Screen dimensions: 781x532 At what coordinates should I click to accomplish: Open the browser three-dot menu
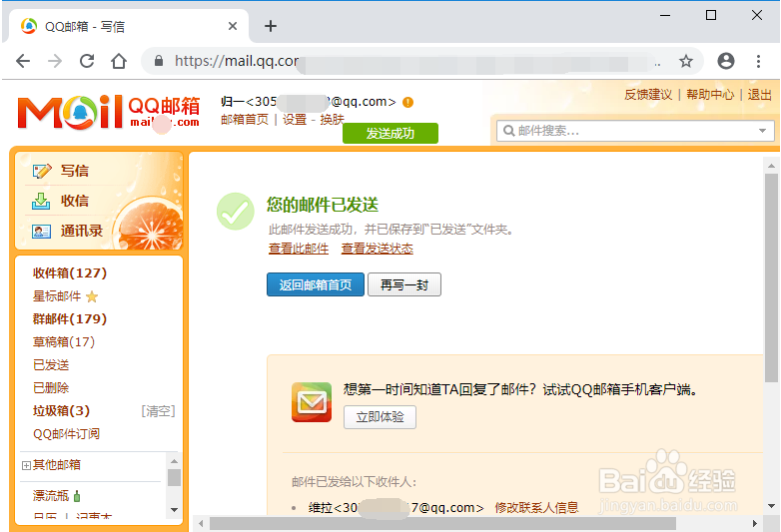tap(758, 61)
